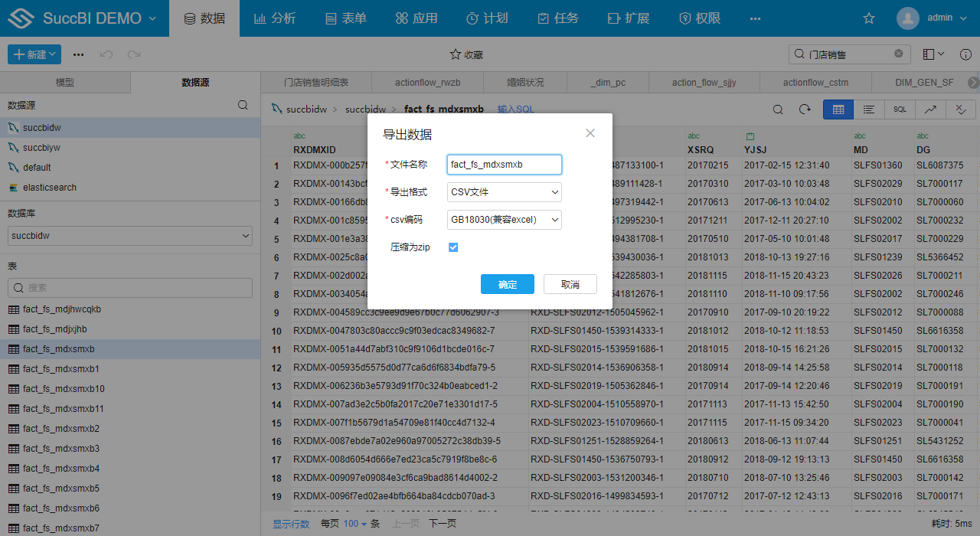
Task: Click the 确定 confirm button
Action: [507, 283]
